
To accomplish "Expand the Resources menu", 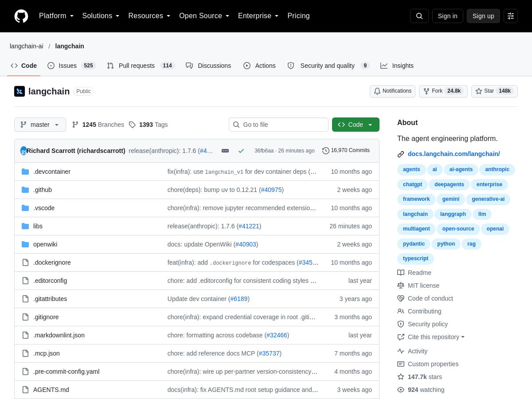I will click(x=149, y=16).
